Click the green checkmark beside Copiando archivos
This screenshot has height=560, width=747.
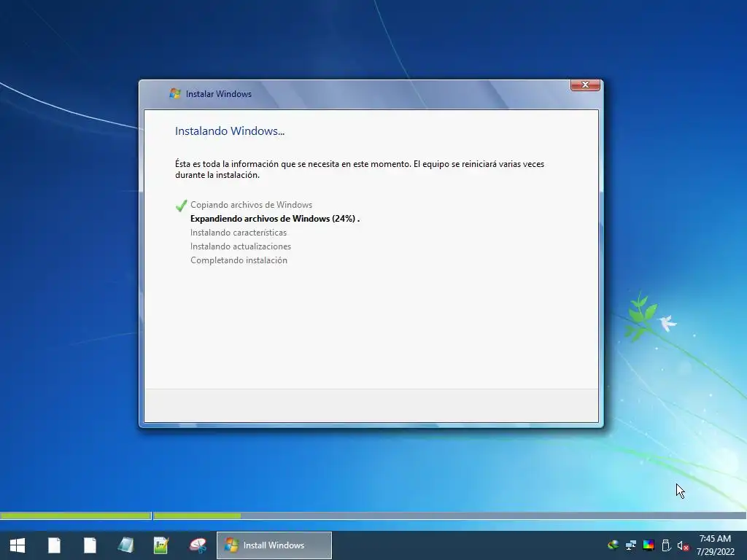point(181,205)
